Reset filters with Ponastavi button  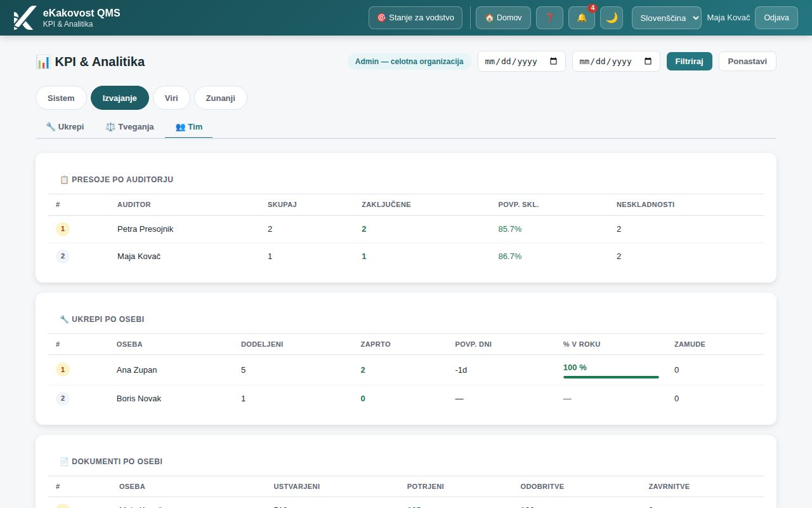(x=747, y=62)
